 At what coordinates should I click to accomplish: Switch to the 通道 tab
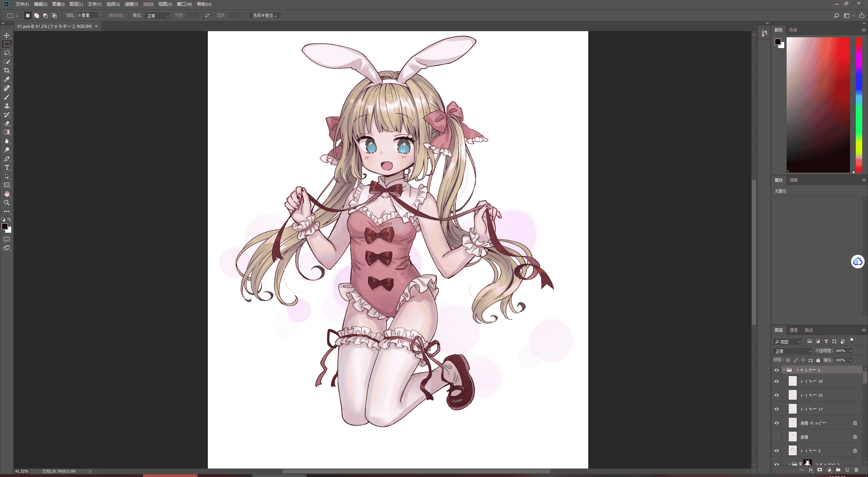(793, 330)
